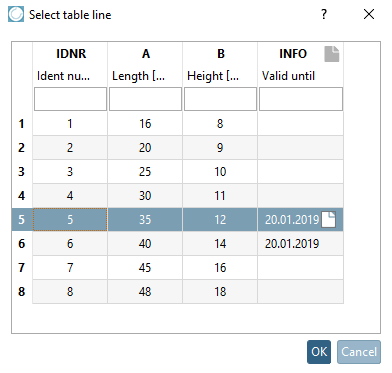The height and width of the screenshot is (373, 392).
Task: Click the INFO column header text
Action: click(x=293, y=54)
